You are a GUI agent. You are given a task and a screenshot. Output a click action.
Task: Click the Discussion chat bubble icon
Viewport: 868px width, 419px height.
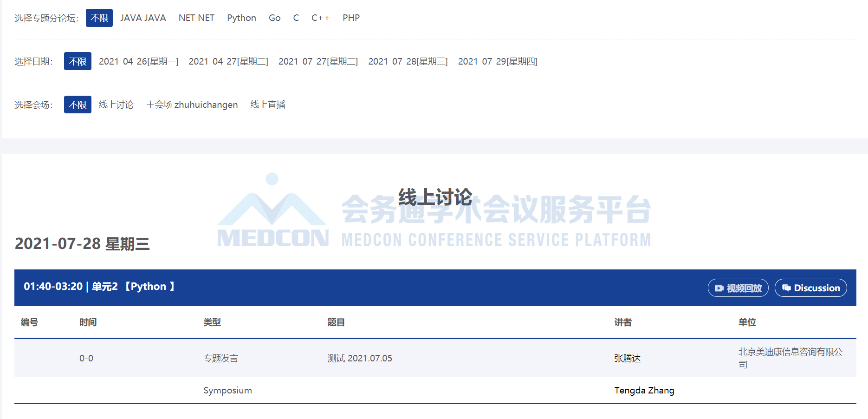tap(786, 288)
